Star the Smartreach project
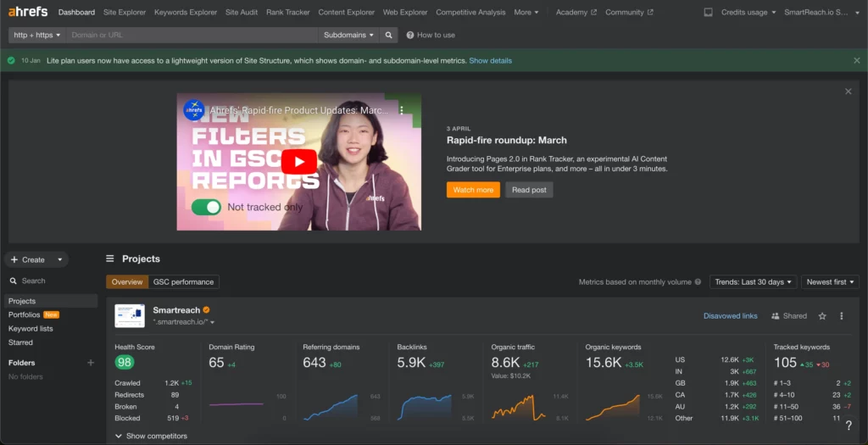 [x=822, y=316]
